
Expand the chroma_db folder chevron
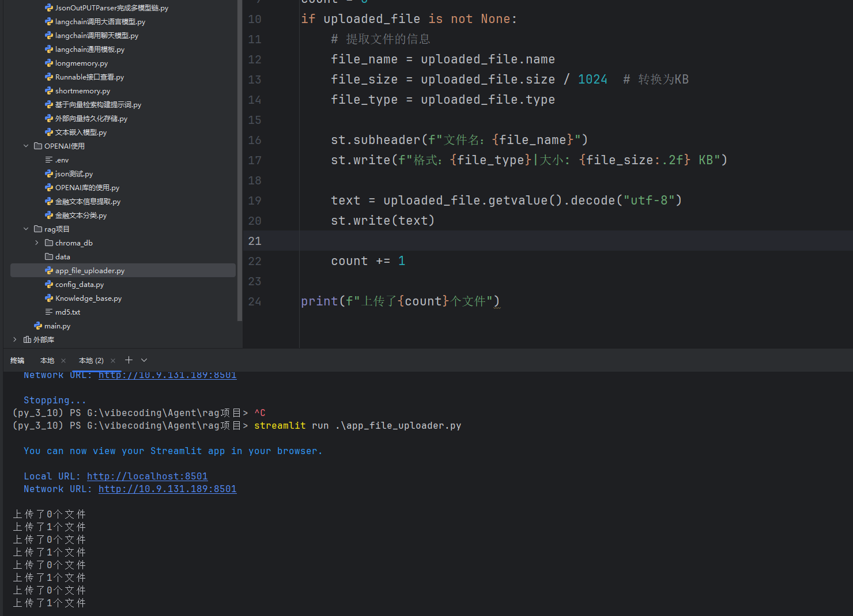pyautogui.click(x=37, y=243)
